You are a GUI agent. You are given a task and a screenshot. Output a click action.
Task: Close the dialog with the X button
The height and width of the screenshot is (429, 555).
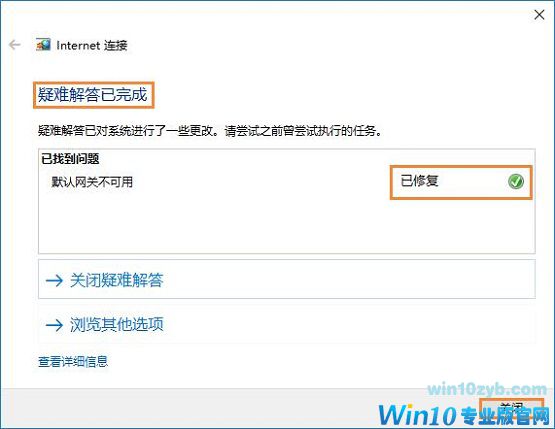(539, 15)
